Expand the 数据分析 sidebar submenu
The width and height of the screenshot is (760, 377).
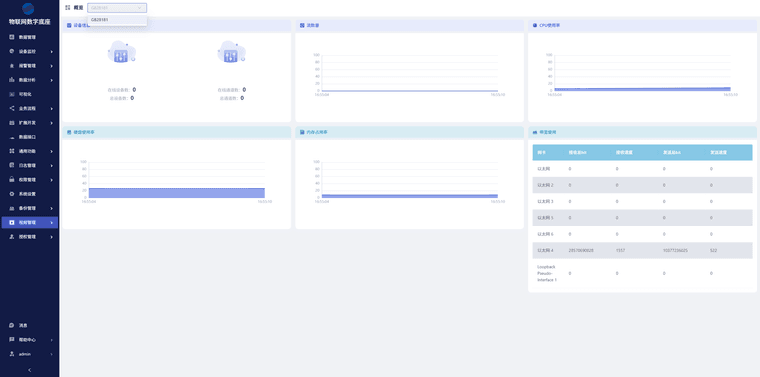tap(30, 80)
